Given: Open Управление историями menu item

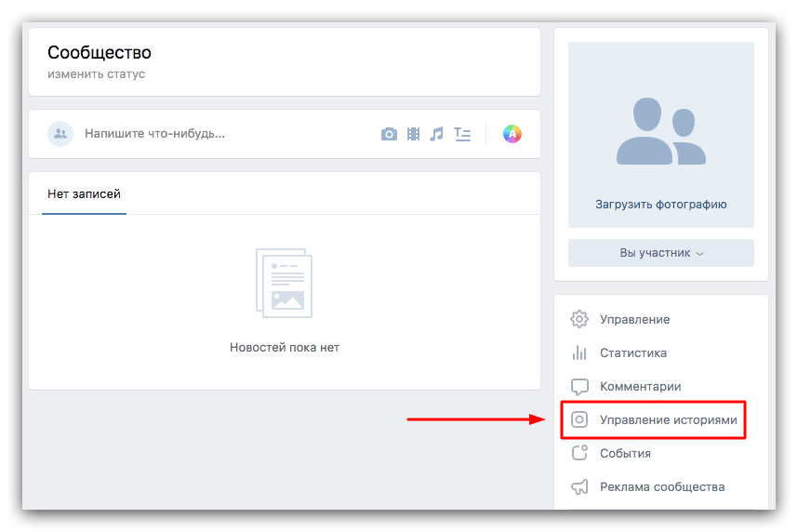Looking at the screenshot, I should (668, 420).
